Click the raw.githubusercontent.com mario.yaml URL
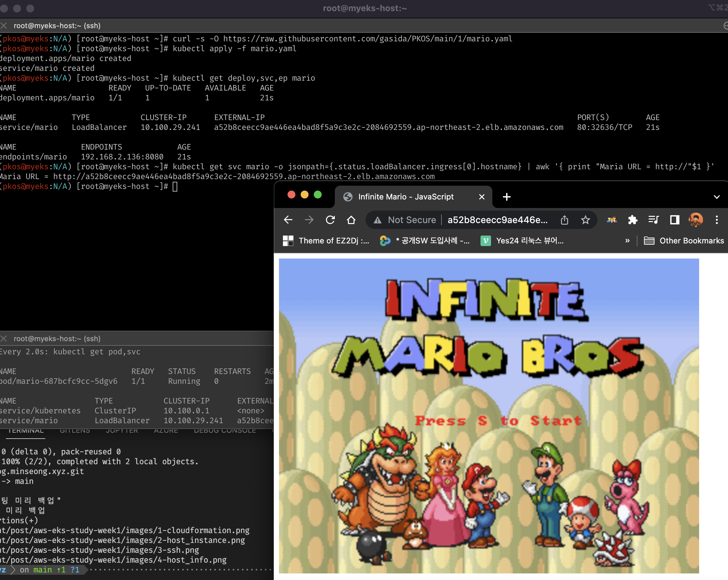 [368, 39]
